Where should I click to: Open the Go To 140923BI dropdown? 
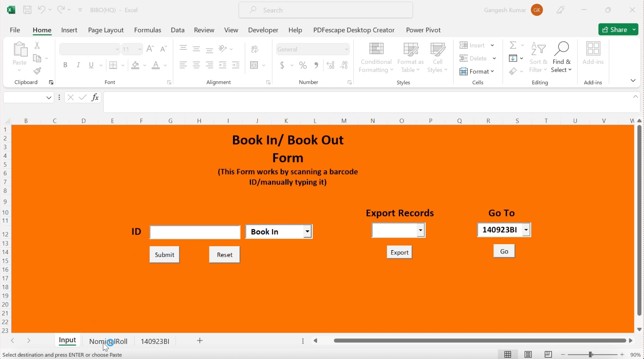coord(526,230)
